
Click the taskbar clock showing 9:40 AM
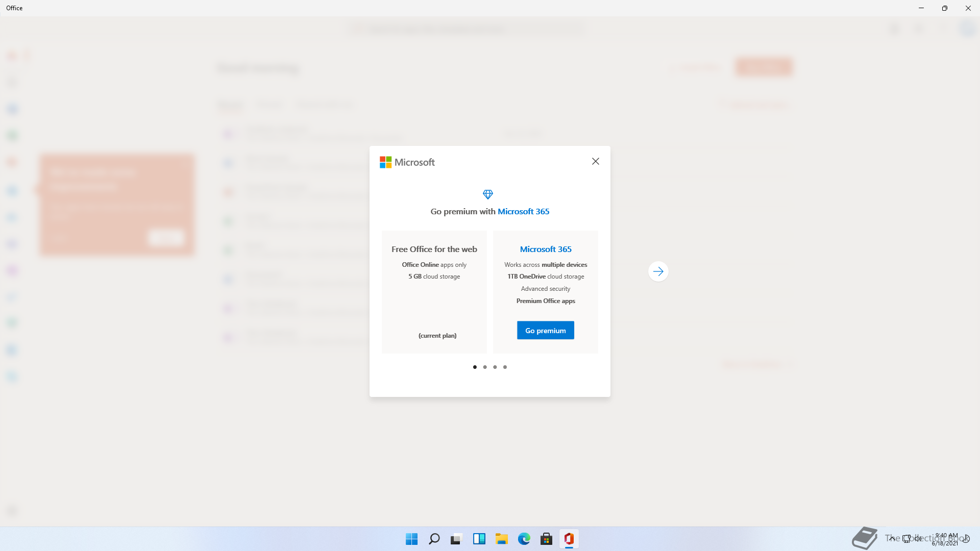coord(945,539)
